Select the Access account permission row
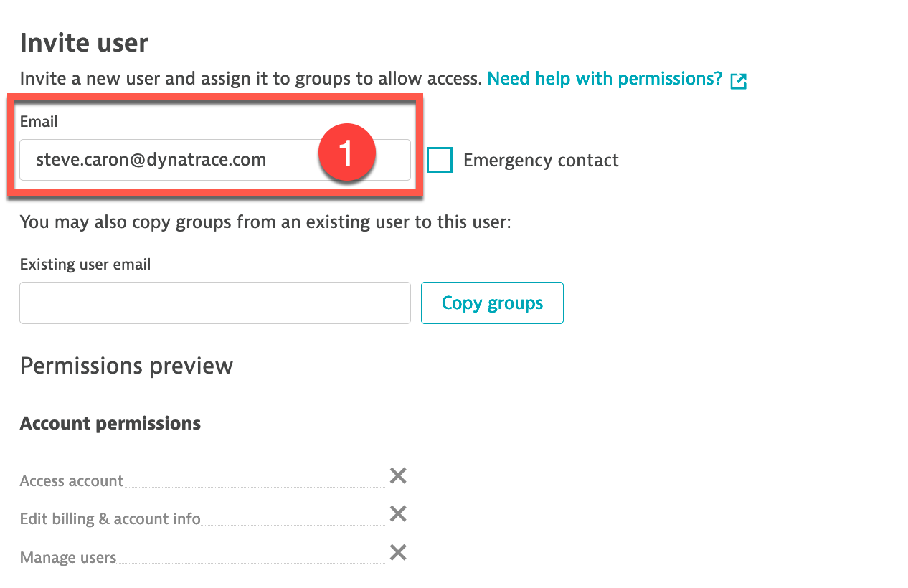The width and height of the screenshot is (908, 588). click(214, 478)
